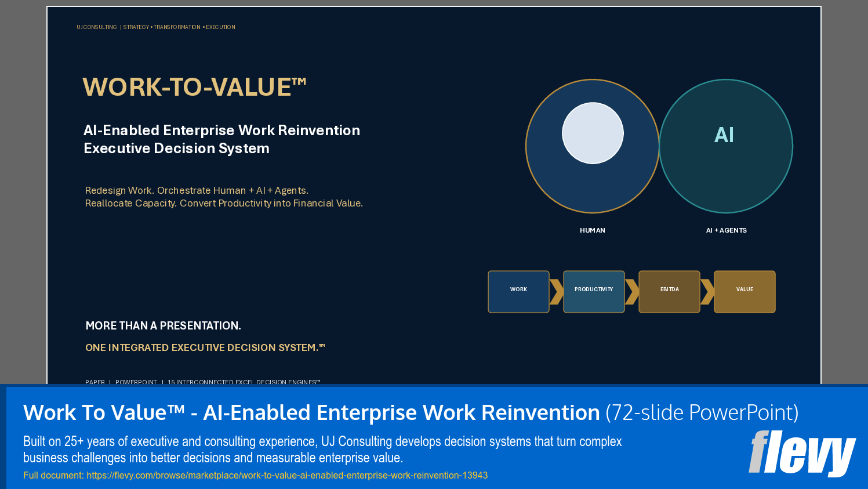Select the WORK box in the flow
This screenshot has width=868, height=489.
tap(518, 292)
